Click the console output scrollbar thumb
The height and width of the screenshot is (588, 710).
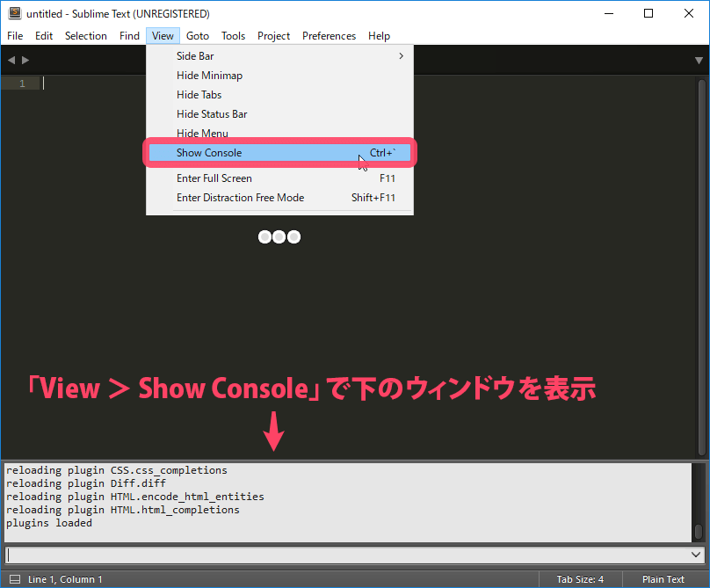[699, 532]
